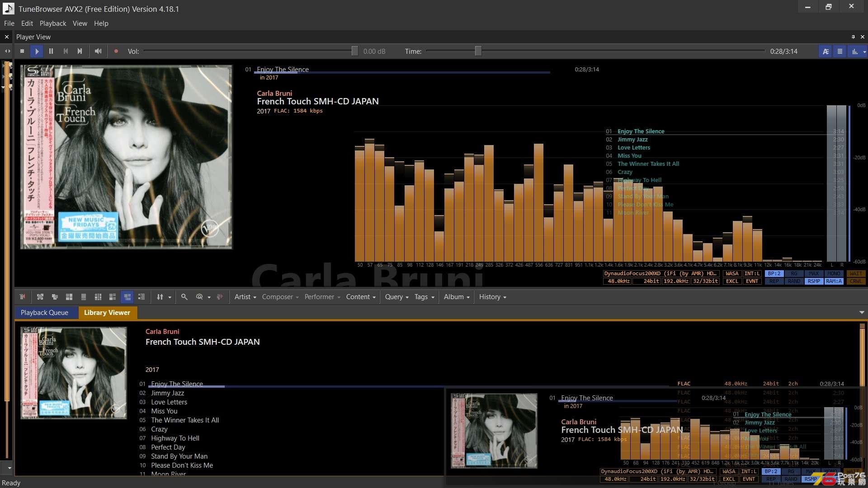The width and height of the screenshot is (868, 488).
Task: Open the View menu
Action: tap(80, 23)
